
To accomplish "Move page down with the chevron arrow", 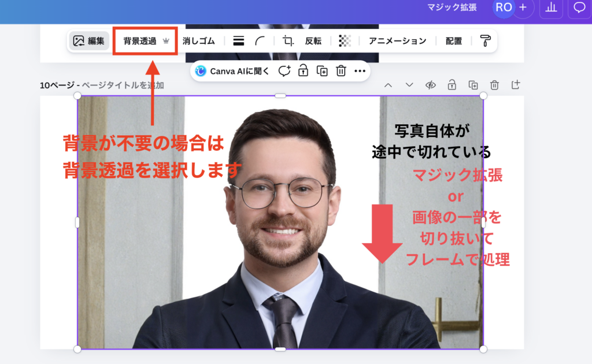I will point(409,85).
